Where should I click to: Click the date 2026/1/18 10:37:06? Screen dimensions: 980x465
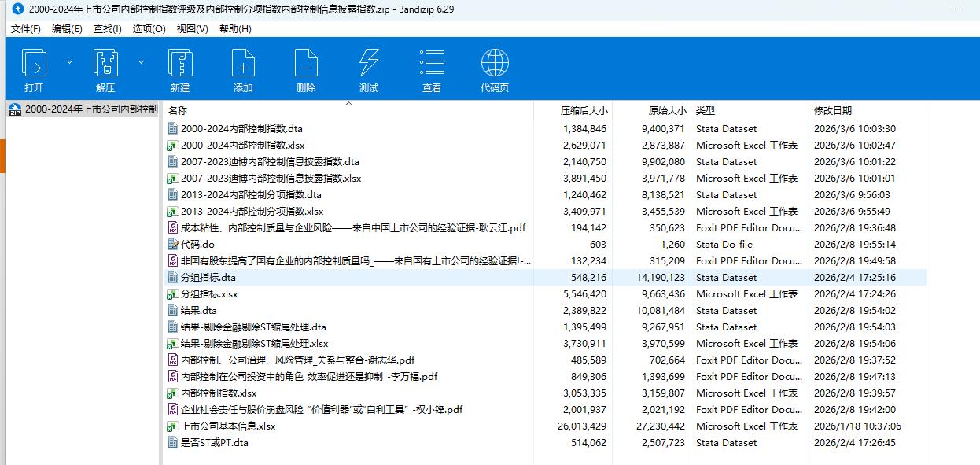click(x=857, y=426)
